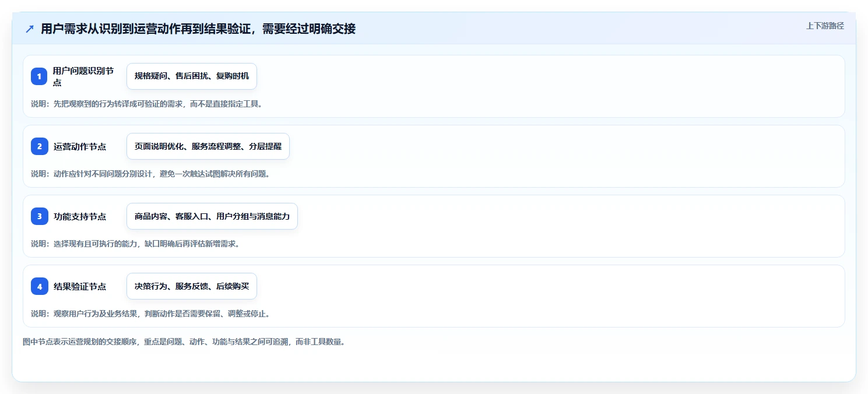Click the note starting 说明：观察用户行为及业务结果
868x394 pixels.
pyautogui.click(x=150, y=314)
